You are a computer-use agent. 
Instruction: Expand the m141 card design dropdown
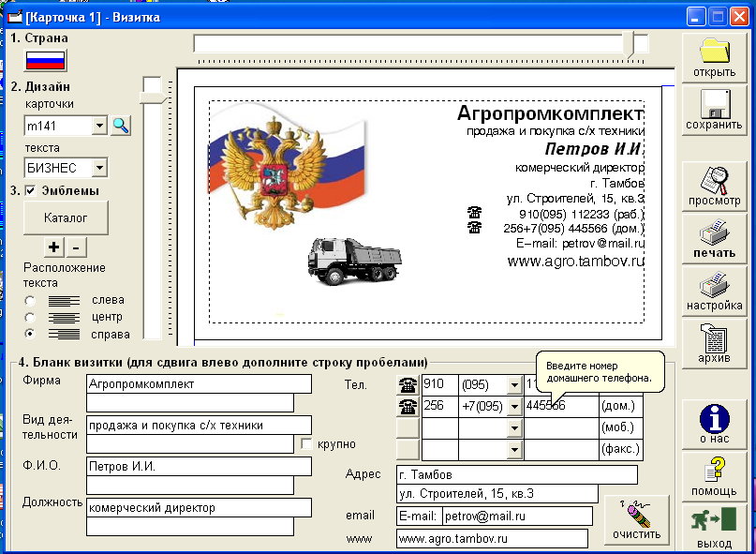pos(99,126)
